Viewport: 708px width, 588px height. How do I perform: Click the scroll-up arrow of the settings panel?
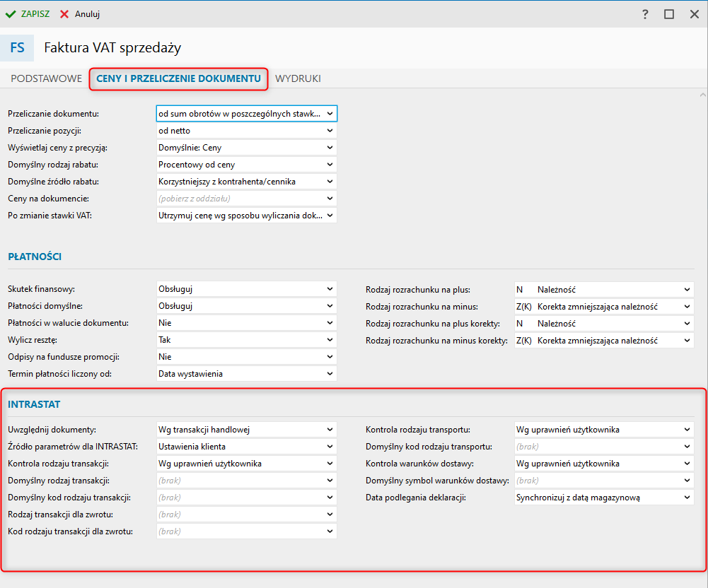pyautogui.click(x=702, y=95)
